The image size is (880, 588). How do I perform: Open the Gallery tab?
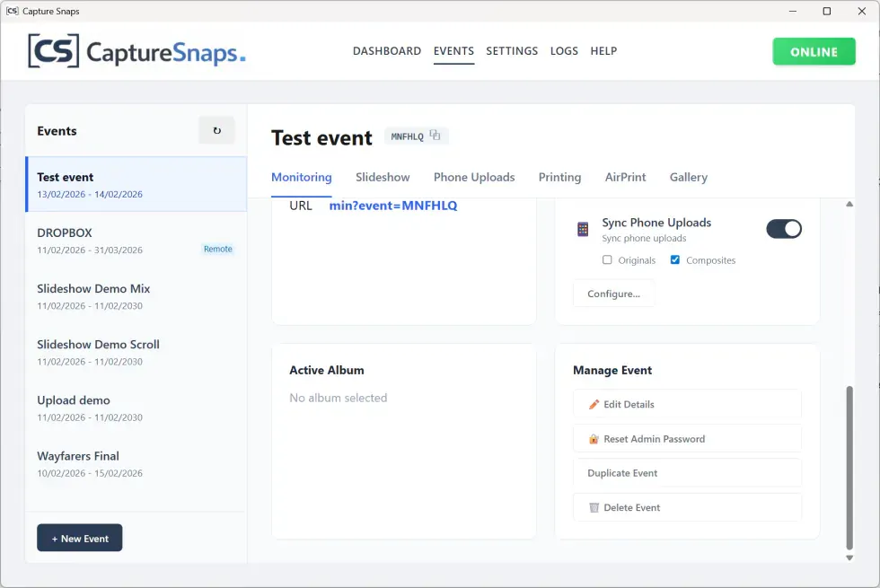(688, 178)
